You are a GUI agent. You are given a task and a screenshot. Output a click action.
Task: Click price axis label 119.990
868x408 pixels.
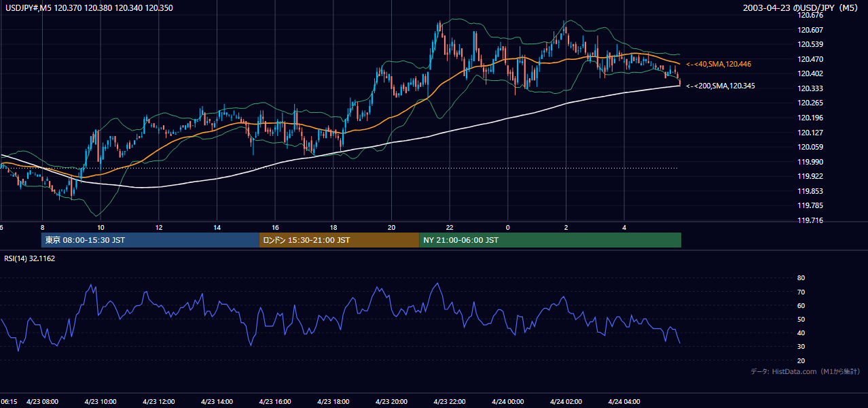click(811, 162)
